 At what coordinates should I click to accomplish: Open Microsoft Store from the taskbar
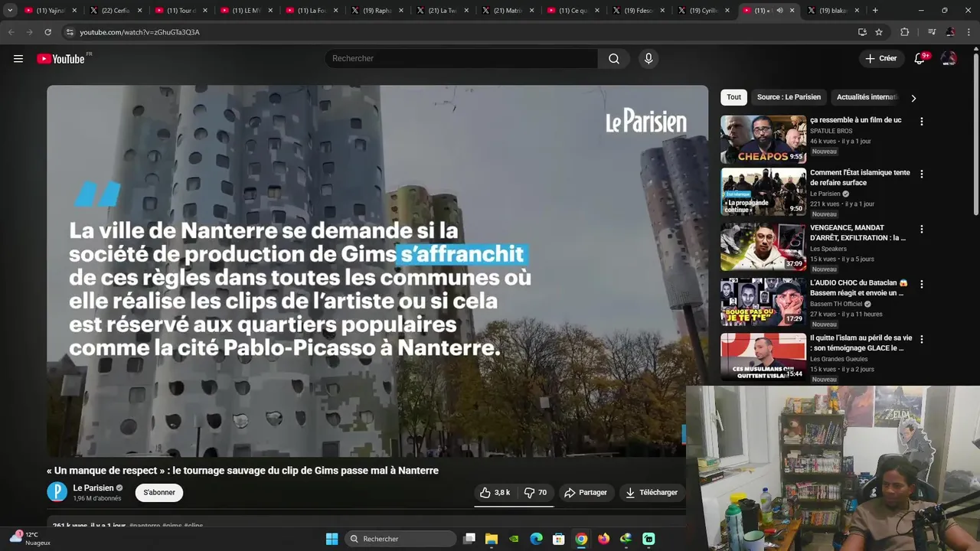pyautogui.click(x=559, y=539)
